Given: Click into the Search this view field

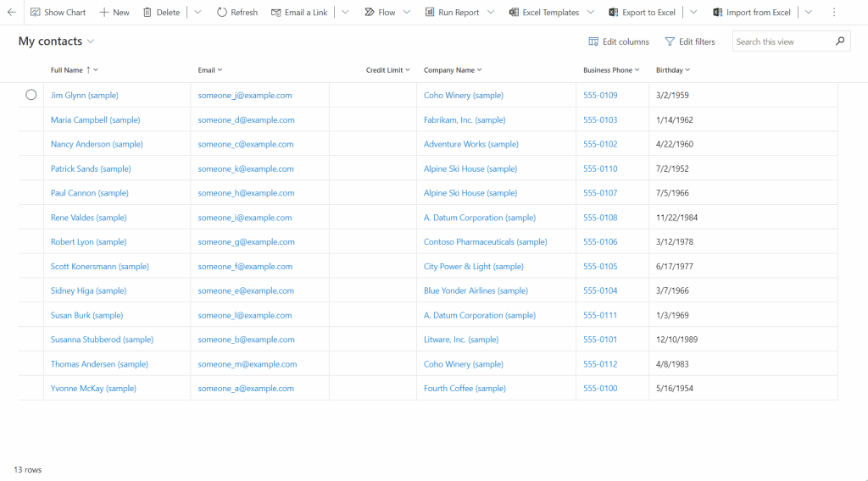Looking at the screenshot, I should [782, 41].
